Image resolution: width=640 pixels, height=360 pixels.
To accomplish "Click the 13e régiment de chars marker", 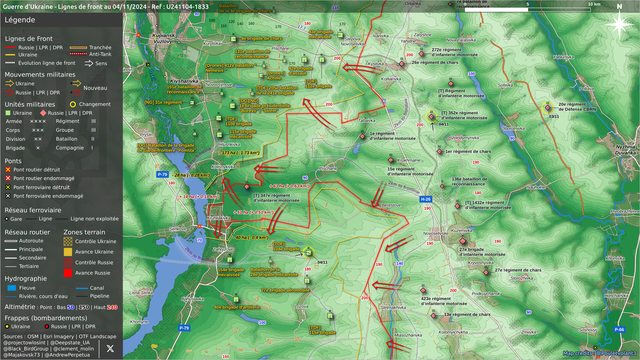I will click(x=433, y=316).
